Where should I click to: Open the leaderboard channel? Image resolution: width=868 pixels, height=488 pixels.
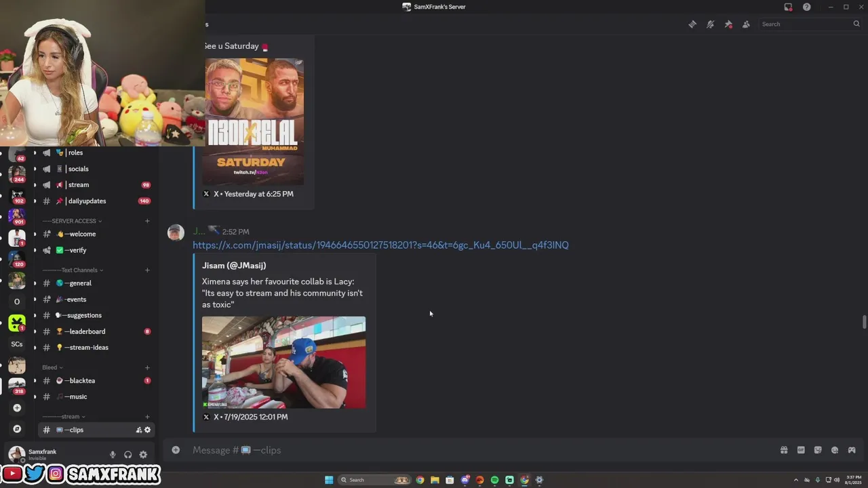pyautogui.click(x=96, y=331)
